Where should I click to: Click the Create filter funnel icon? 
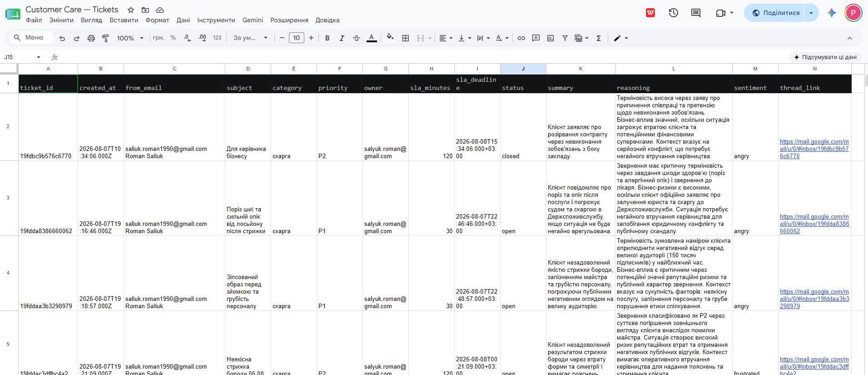click(x=565, y=38)
